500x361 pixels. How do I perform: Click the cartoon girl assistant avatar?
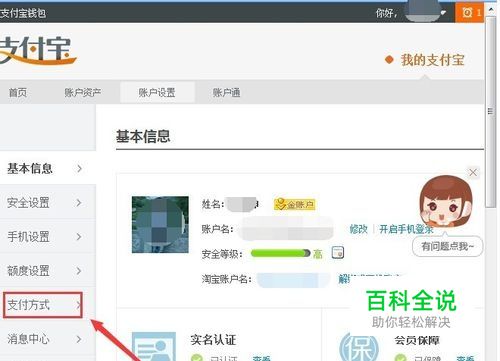tap(446, 201)
